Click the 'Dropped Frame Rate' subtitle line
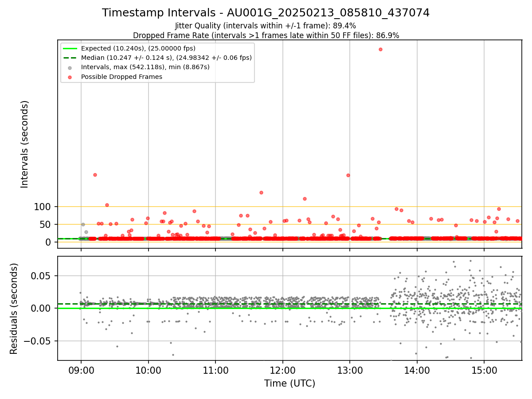The height and width of the screenshot is (399, 532). pyautogui.click(x=266, y=35)
